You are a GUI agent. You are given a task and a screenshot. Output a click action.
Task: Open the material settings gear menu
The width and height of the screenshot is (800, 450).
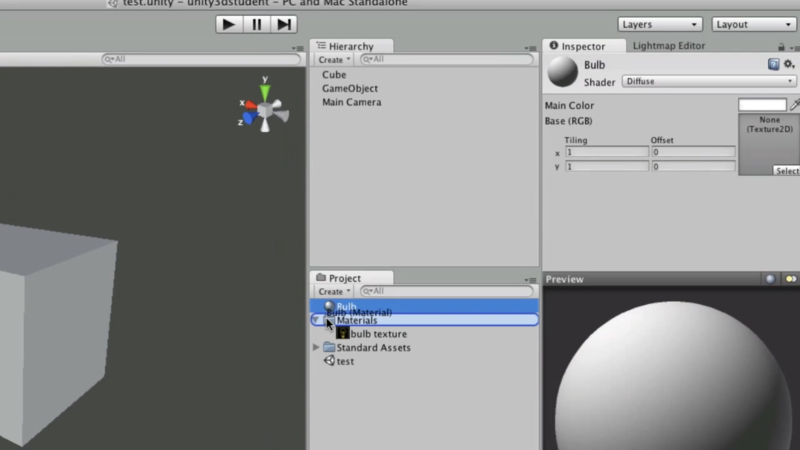789,64
